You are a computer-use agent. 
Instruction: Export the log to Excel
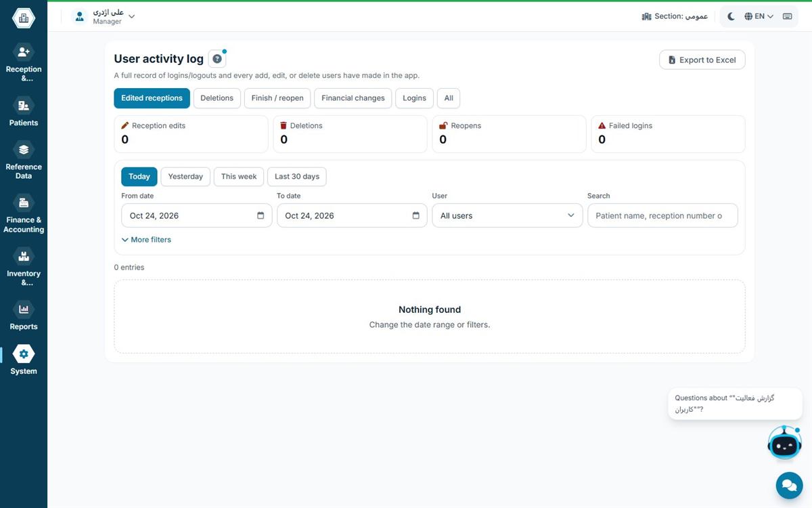(702, 60)
